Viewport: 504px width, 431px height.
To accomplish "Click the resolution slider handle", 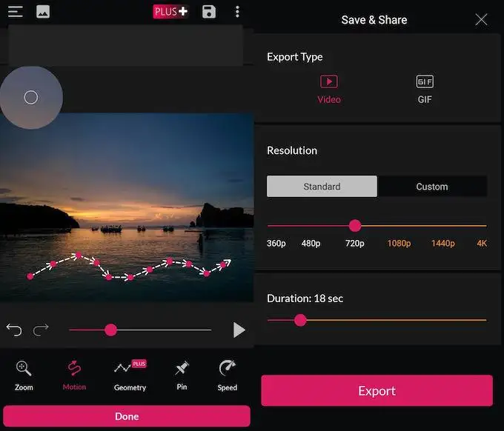I will (x=355, y=226).
